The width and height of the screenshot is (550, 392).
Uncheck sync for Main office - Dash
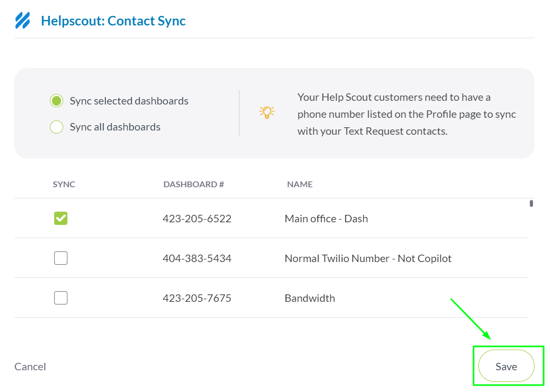pos(61,218)
